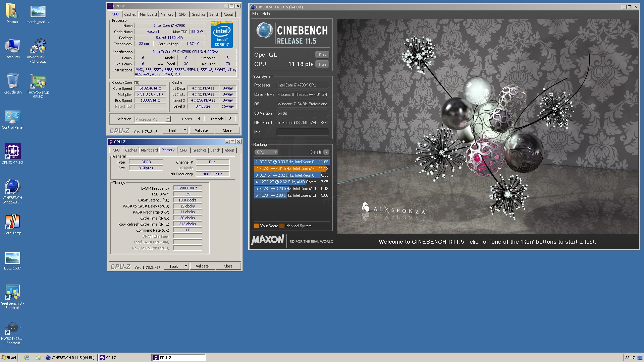Switch to Bench tab in top CPU-Z window
Image resolution: width=644 pixels, height=362 pixels.
214,14
